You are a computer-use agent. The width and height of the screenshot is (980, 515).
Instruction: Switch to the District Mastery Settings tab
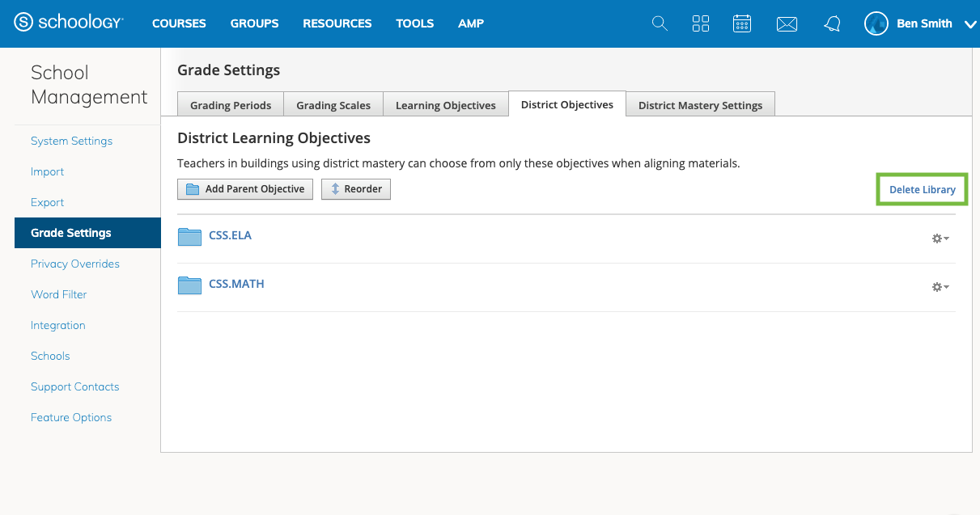pos(700,105)
